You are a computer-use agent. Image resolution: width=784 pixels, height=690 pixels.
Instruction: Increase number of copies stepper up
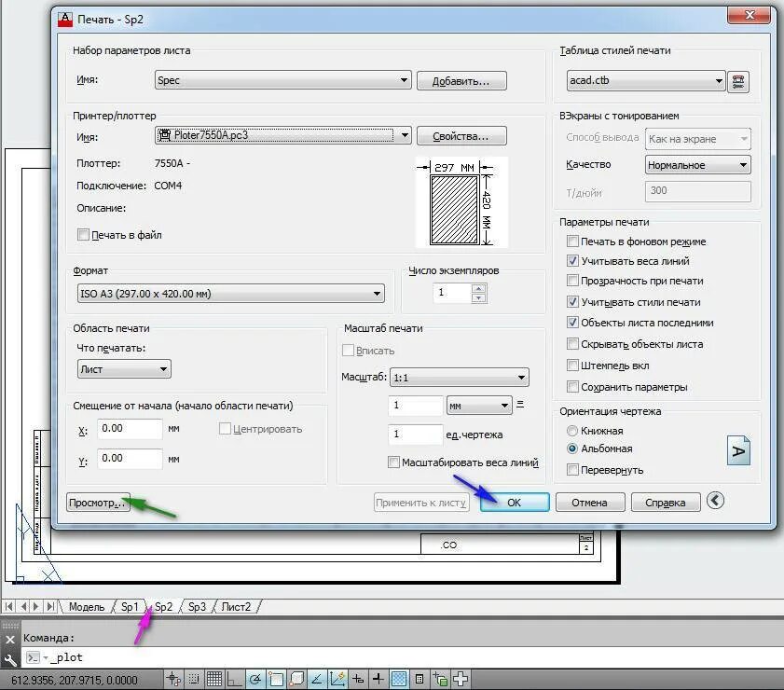click(478, 288)
